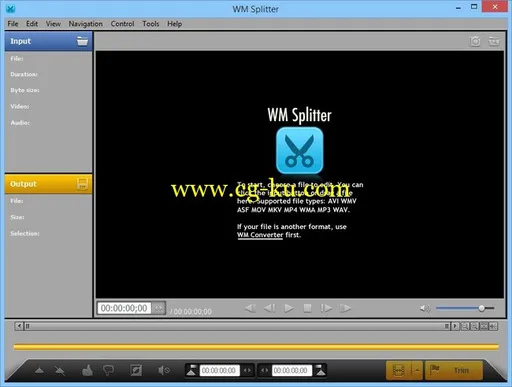The height and width of the screenshot is (387, 512).
Task: Open the Edit menu
Action: [32, 24]
